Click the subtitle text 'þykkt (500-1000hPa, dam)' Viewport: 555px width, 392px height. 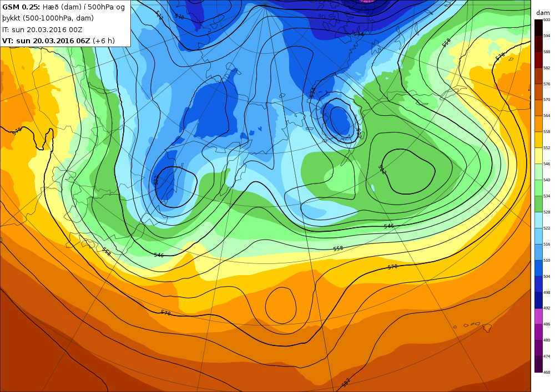click(x=48, y=18)
